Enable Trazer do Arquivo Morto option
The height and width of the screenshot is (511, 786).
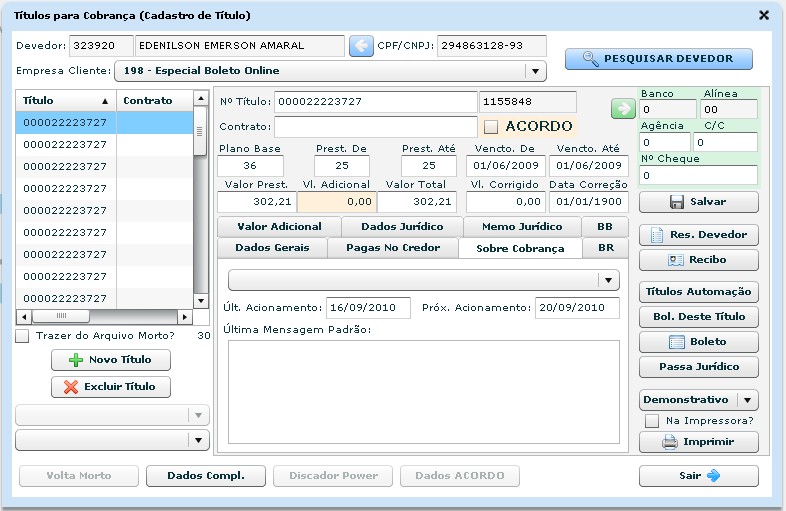point(22,336)
